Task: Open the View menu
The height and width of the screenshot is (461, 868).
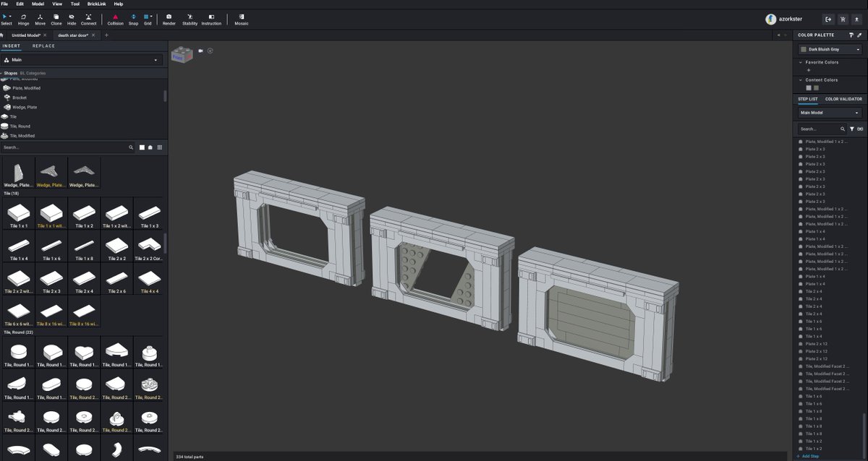Action: (x=57, y=4)
